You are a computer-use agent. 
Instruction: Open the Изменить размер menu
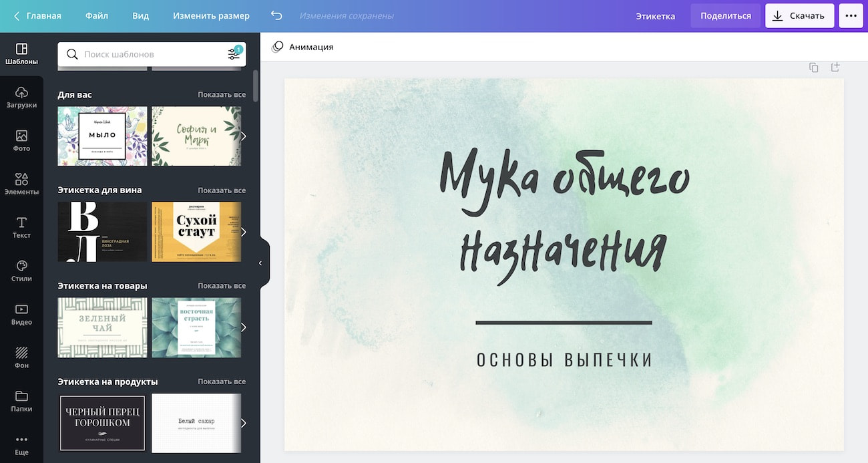tap(211, 15)
